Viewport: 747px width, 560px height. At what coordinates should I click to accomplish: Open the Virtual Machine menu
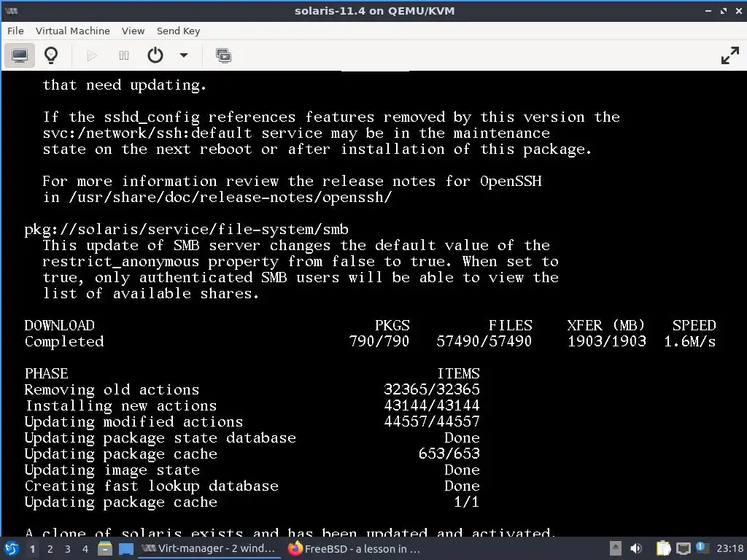click(72, 31)
